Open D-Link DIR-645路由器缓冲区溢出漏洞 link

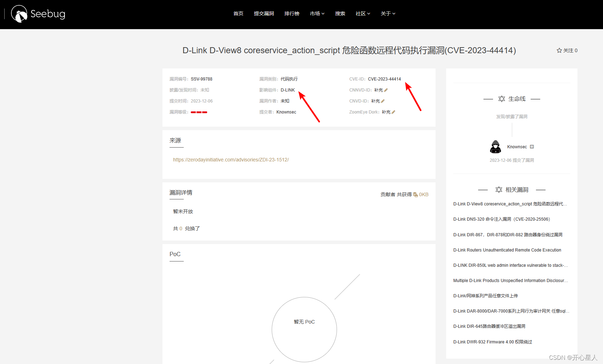[489, 326]
